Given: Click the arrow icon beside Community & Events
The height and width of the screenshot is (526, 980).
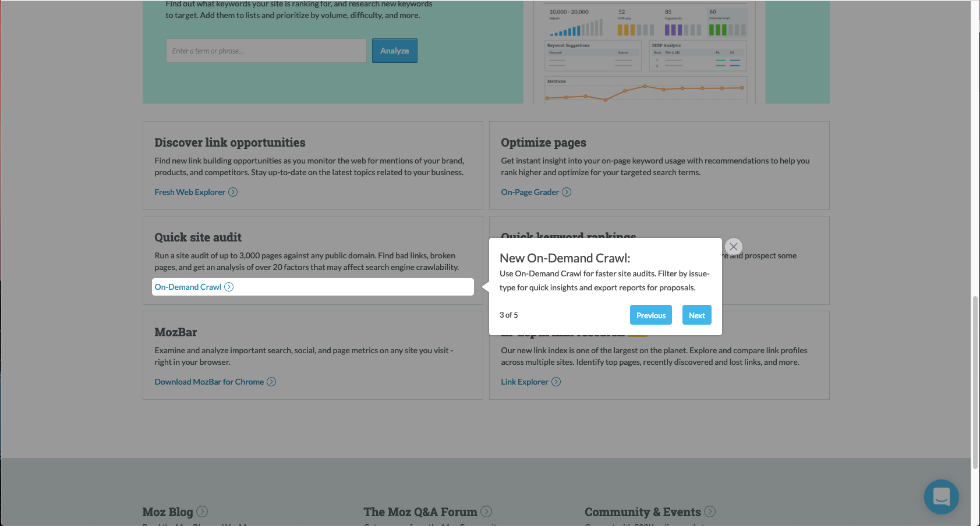Looking at the screenshot, I should 710,511.
